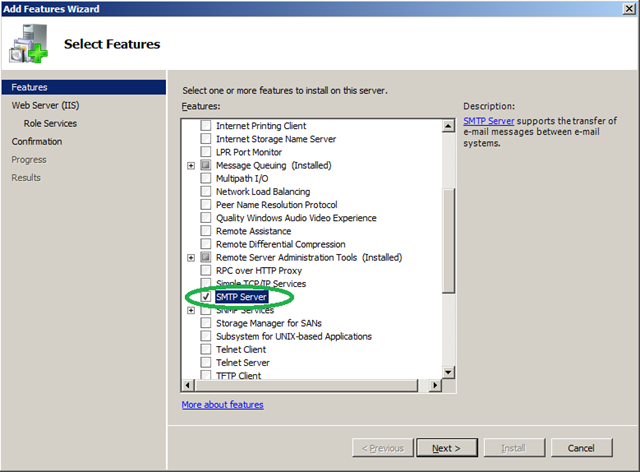Viewport: 640px width, 472px height.
Task: Expand Remote Server Administration Tools node
Action: coord(191,258)
